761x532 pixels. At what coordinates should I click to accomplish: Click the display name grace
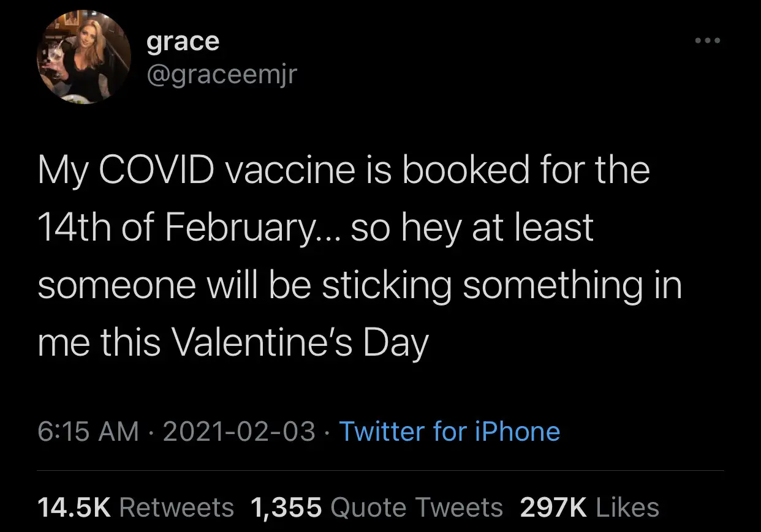pyautogui.click(x=183, y=42)
